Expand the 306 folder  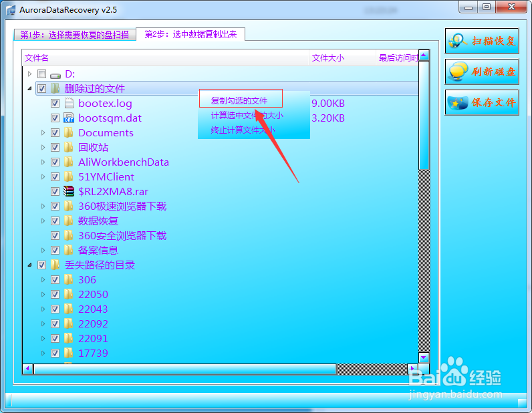pos(43,279)
